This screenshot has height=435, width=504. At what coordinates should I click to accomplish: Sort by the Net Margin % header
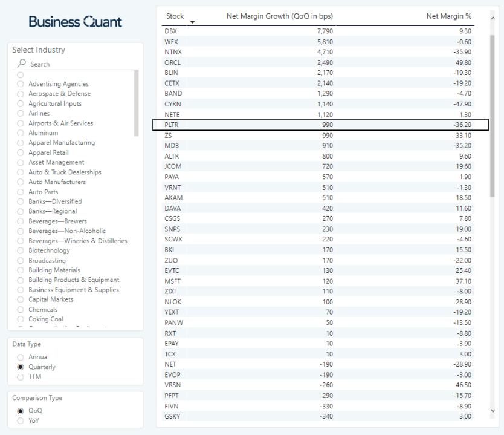449,16
